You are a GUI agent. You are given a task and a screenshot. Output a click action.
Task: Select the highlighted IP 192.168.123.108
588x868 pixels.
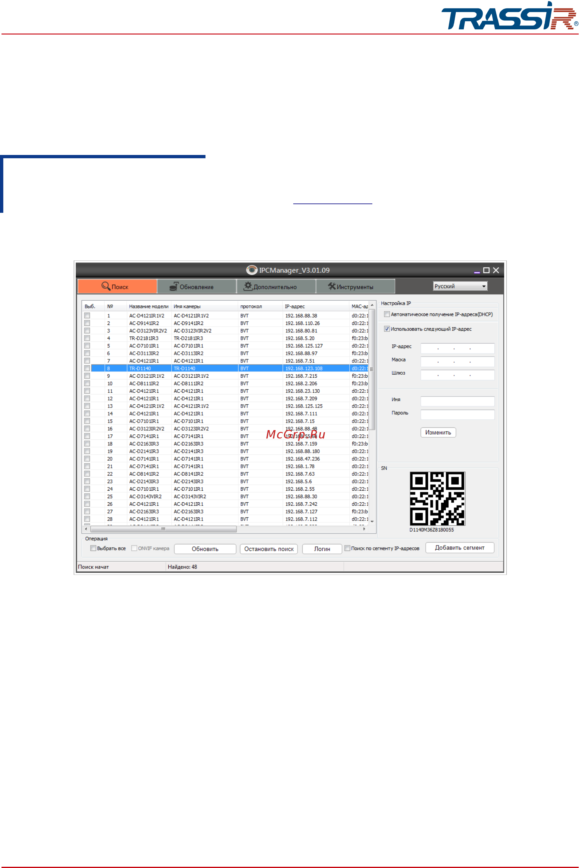point(303,368)
